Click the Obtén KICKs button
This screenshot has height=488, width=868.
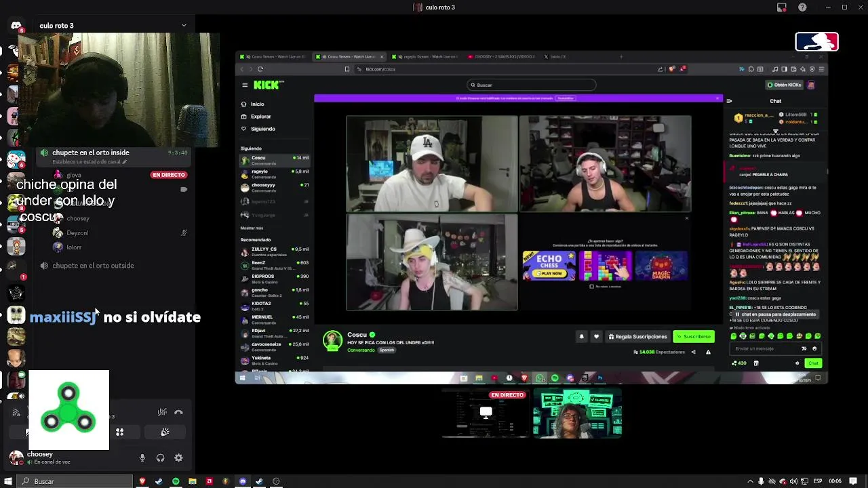[783, 85]
